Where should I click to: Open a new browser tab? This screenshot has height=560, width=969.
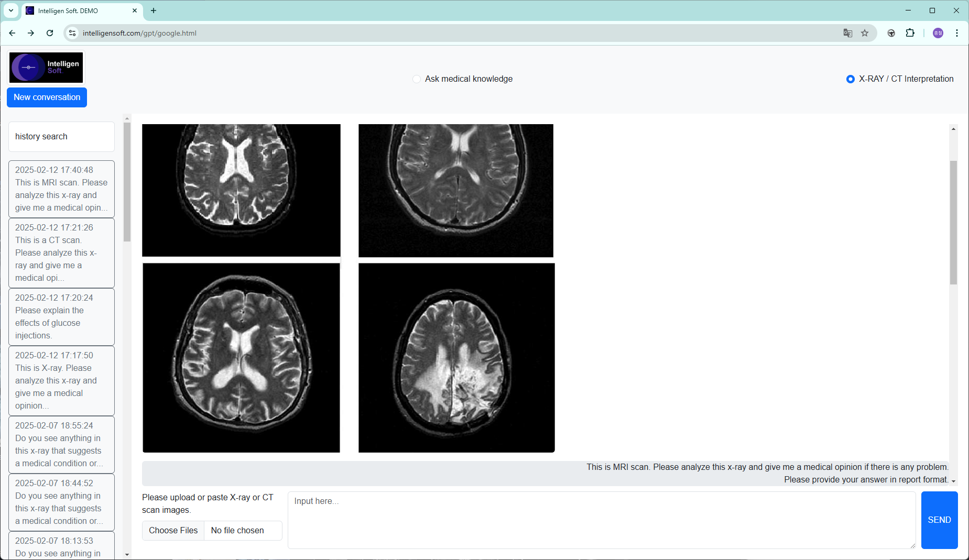tap(154, 10)
